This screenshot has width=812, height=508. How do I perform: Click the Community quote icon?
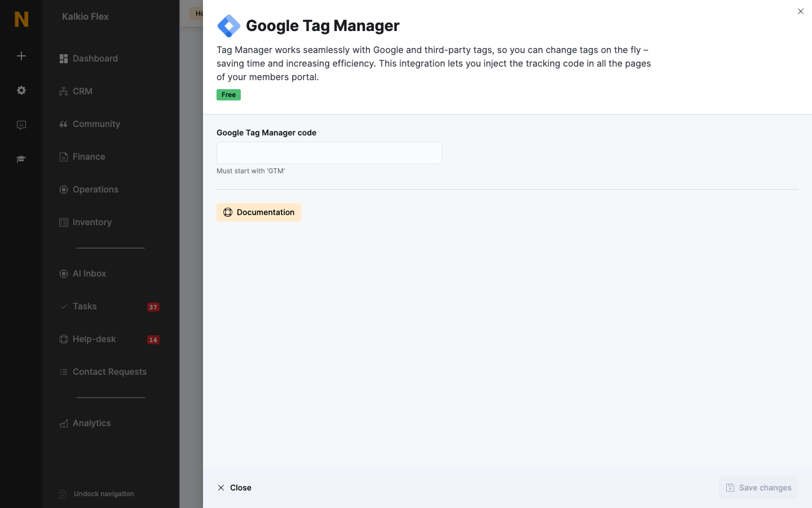64,124
